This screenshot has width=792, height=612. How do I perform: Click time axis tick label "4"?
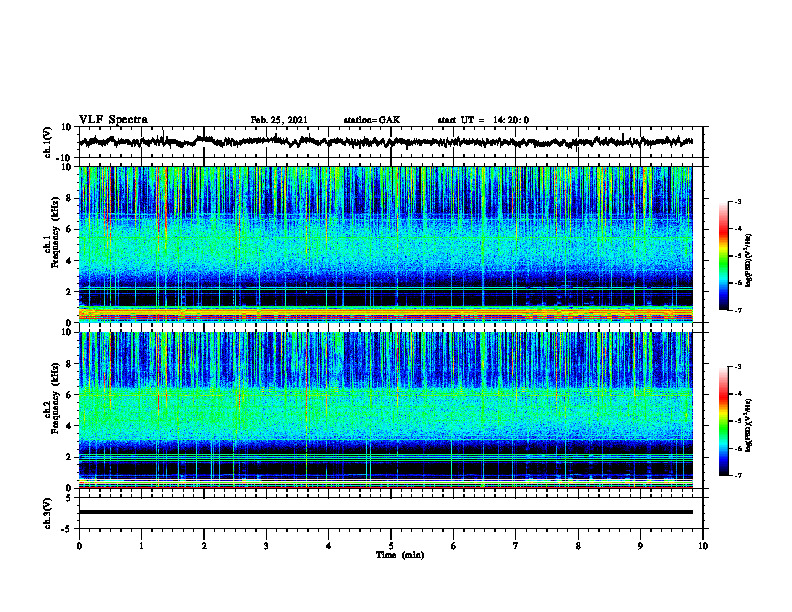coord(329,546)
